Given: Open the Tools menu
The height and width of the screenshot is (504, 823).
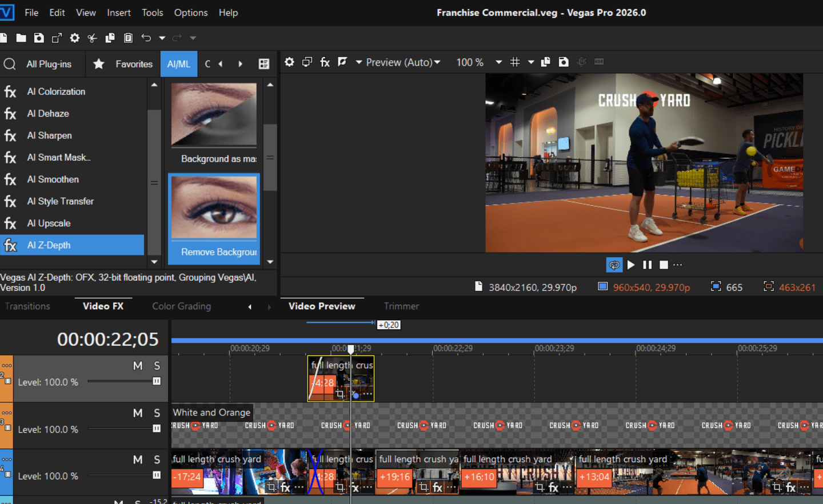Looking at the screenshot, I should click(153, 13).
